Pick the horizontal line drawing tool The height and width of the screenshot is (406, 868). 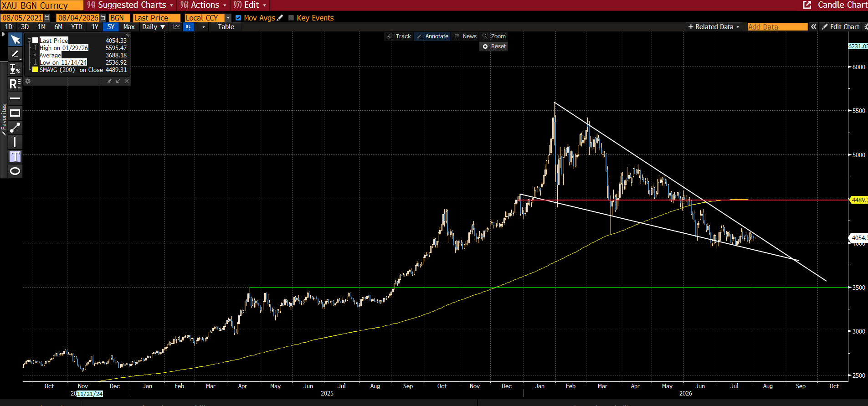[15, 98]
